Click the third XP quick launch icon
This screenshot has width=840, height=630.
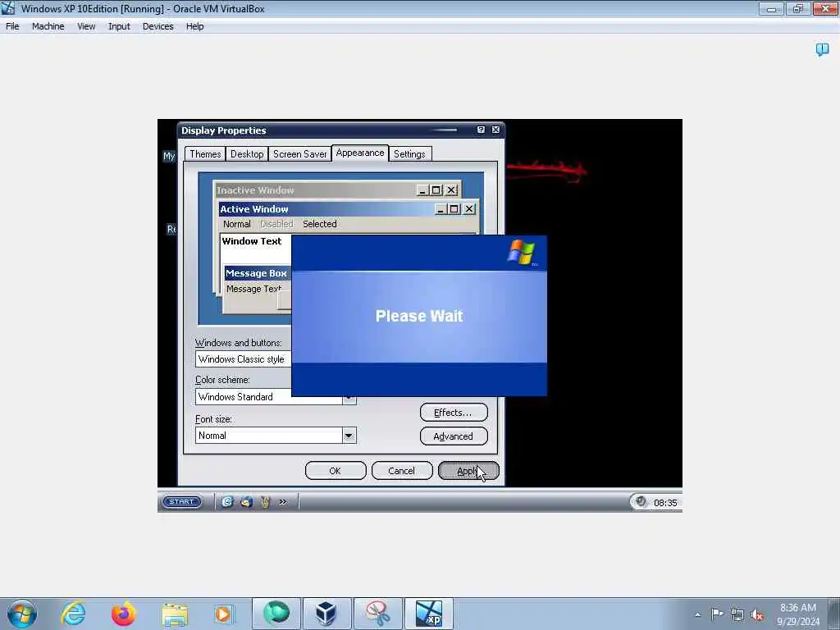[265, 502]
